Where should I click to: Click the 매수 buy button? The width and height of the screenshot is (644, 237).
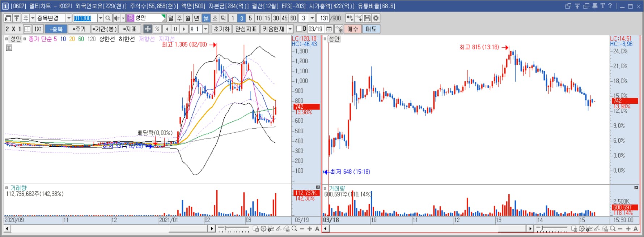point(352,29)
